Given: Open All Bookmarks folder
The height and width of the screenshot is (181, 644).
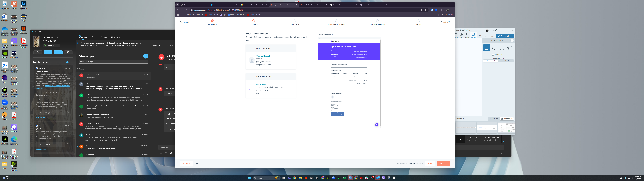Looking at the screenshot, I should tap(447, 15).
